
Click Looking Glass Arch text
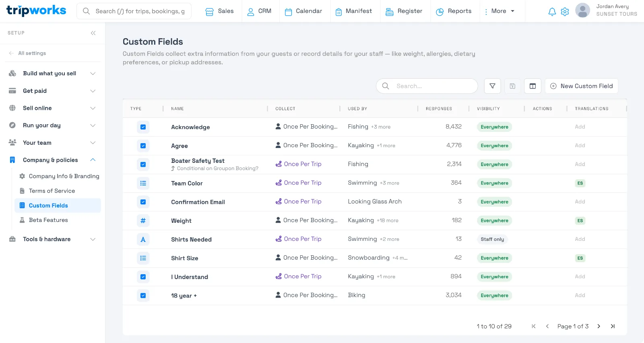(x=375, y=202)
